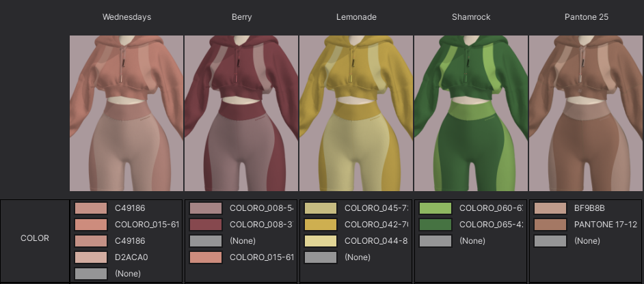The width and height of the screenshot is (644, 284).
Task: Select the Wednesdays colorway garment thumbnail
Action: [x=126, y=113]
